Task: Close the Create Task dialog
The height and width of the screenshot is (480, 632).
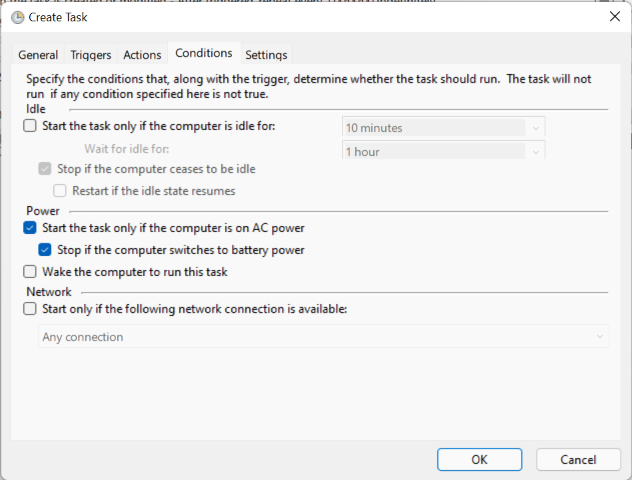Action: (613, 16)
